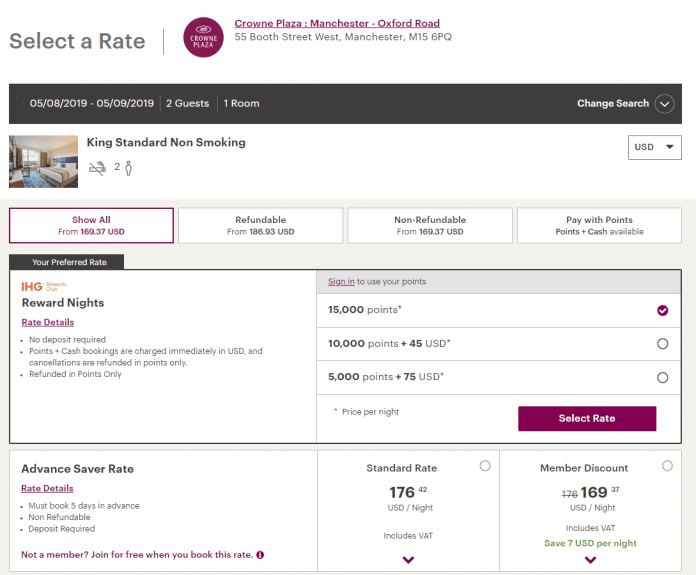Click the 2 Guests text
Image resolution: width=696 pixels, height=575 pixels.
click(x=187, y=103)
